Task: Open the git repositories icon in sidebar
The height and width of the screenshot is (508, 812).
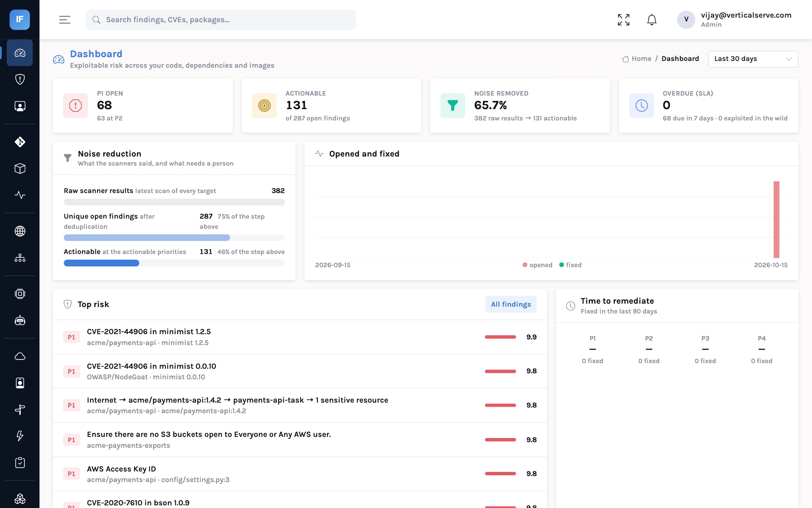Action: (20, 142)
